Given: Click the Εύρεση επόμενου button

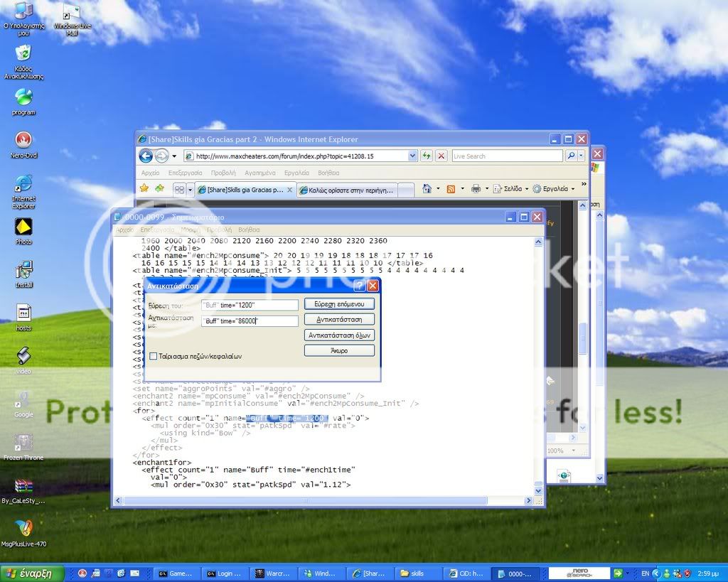Looking at the screenshot, I should click(x=339, y=304).
